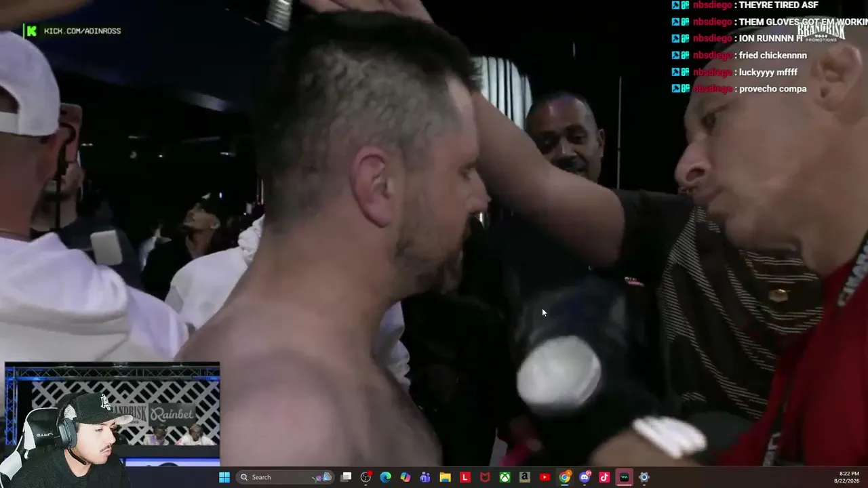Open Microsoft Copilot from the taskbar
Image resolution: width=868 pixels, height=488 pixels.
[406, 477]
